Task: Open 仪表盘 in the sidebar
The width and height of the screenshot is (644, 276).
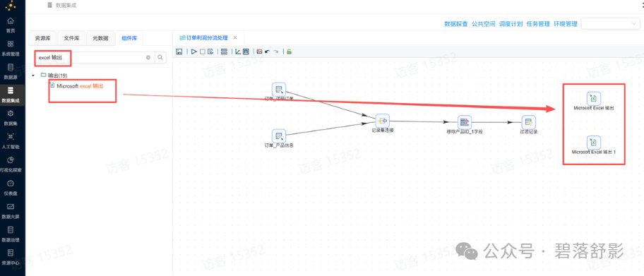Action: tap(11, 188)
